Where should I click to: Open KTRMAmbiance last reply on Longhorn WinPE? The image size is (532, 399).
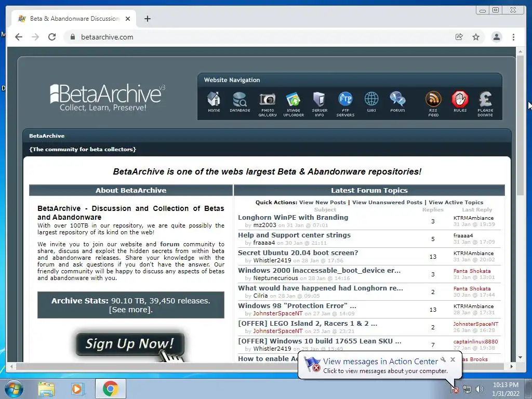pyautogui.click(x=473, y=218)
